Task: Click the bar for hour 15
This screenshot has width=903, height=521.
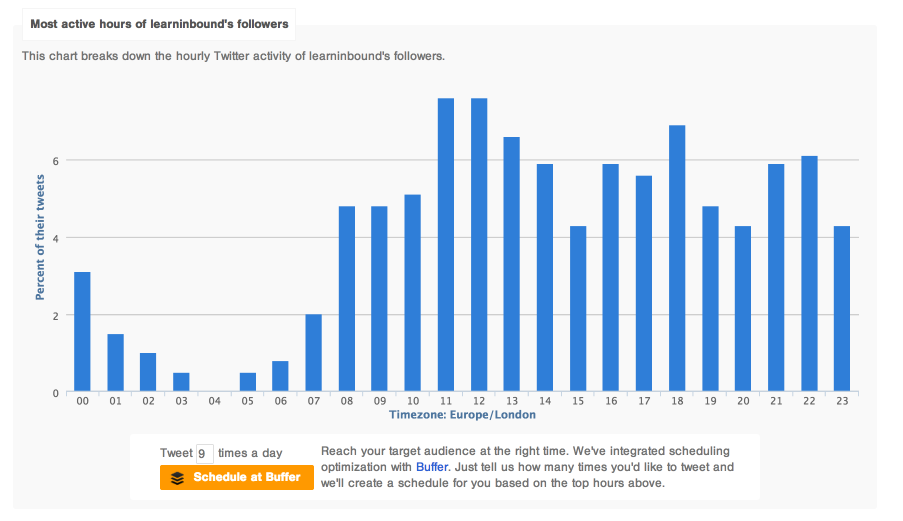Action: 578,309
